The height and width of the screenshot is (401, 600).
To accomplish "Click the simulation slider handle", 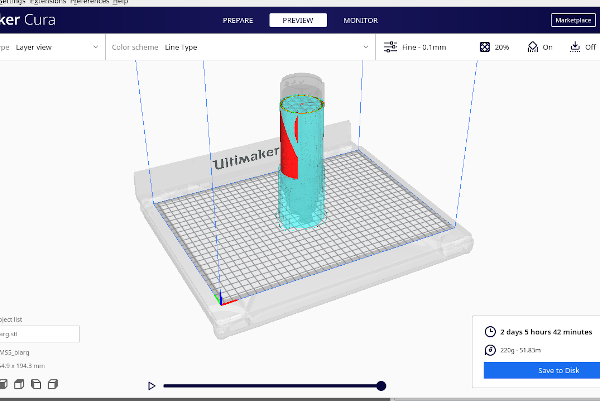I will click(x=381, y=386).
